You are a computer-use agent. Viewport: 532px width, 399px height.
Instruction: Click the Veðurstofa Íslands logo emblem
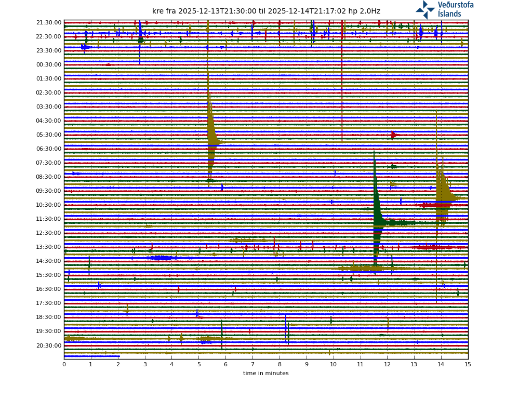(425, 9)
